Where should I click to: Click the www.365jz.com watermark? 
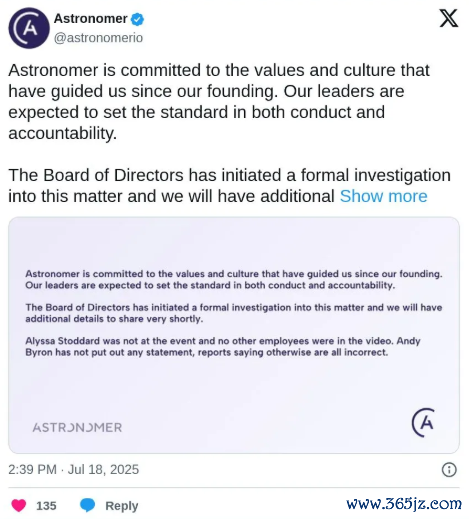pos(404,504)
